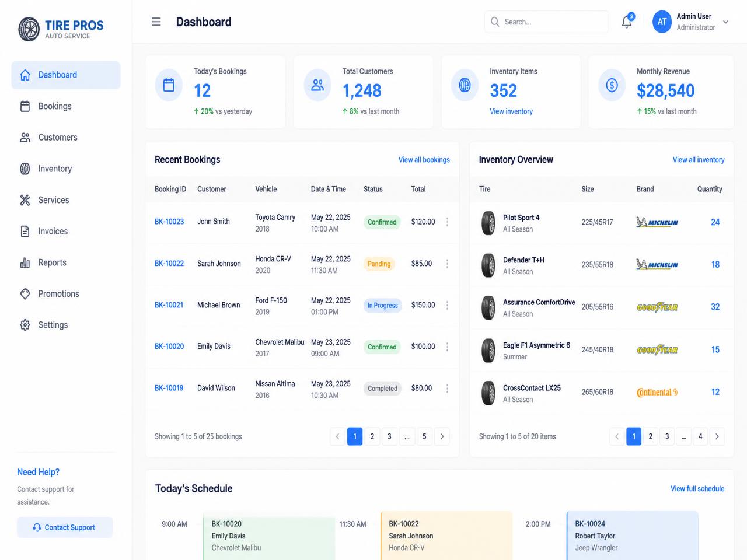The image size is (747, 560).
Task: Click the View all inventory link
Action: coord(699,160)
